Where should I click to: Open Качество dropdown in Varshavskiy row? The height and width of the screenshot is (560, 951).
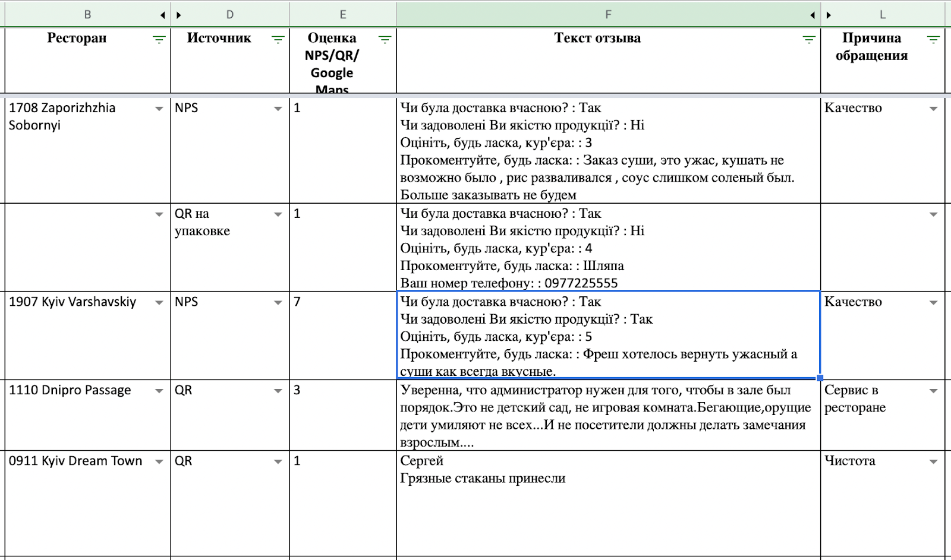click(933, 303)
